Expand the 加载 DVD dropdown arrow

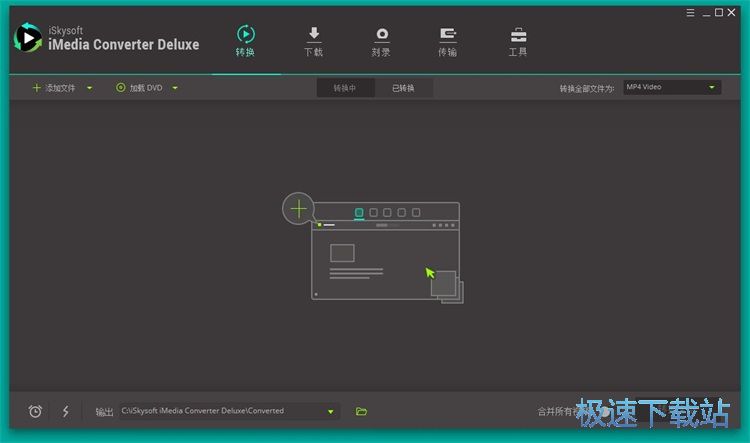(x=175, y=88)
